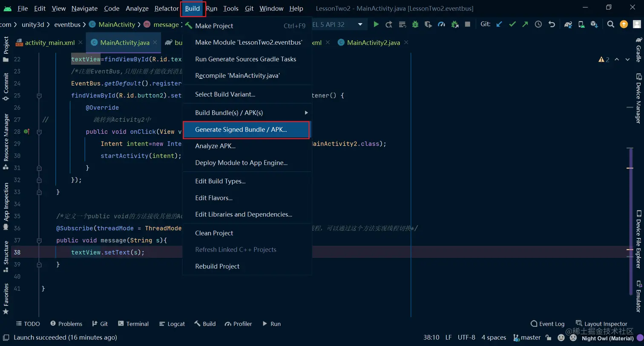Select Rebuild Project menu item
The height and width of the screenshot is (346, 644).
tap(247, 266)
